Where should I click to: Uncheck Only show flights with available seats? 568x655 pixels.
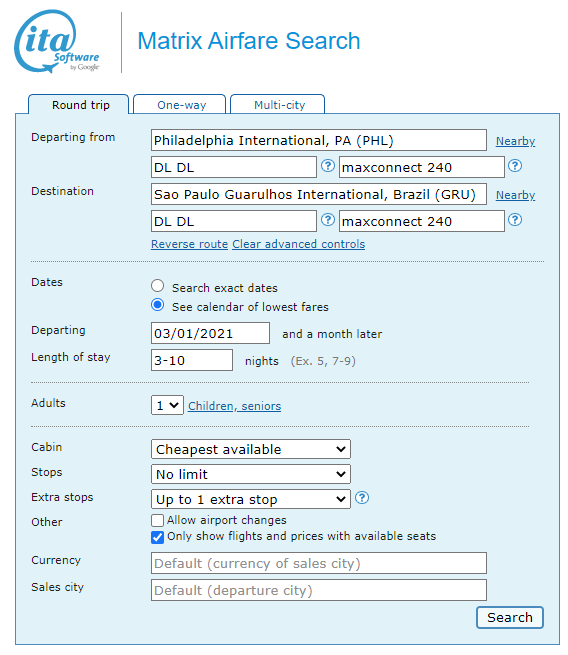coord(157,537)
